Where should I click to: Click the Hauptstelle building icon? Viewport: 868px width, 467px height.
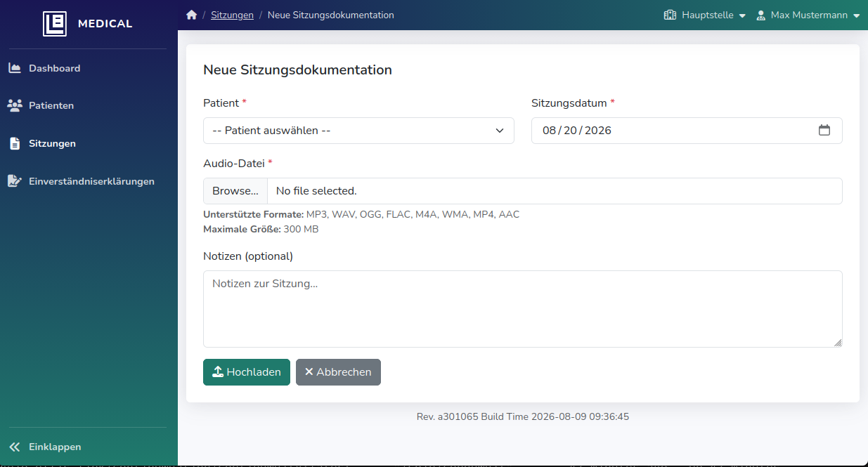pos(670,15)
